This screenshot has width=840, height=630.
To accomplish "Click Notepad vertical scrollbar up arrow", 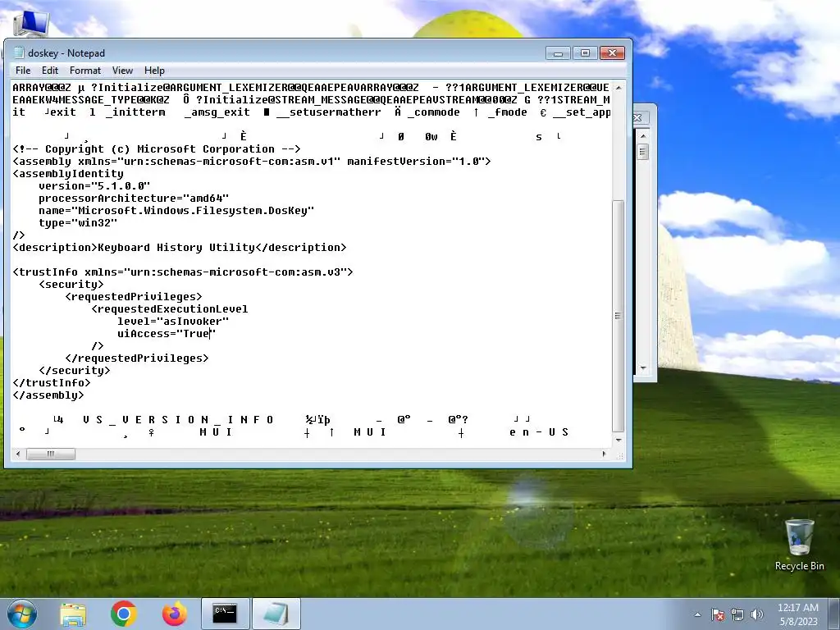I will tap(619, 87).
